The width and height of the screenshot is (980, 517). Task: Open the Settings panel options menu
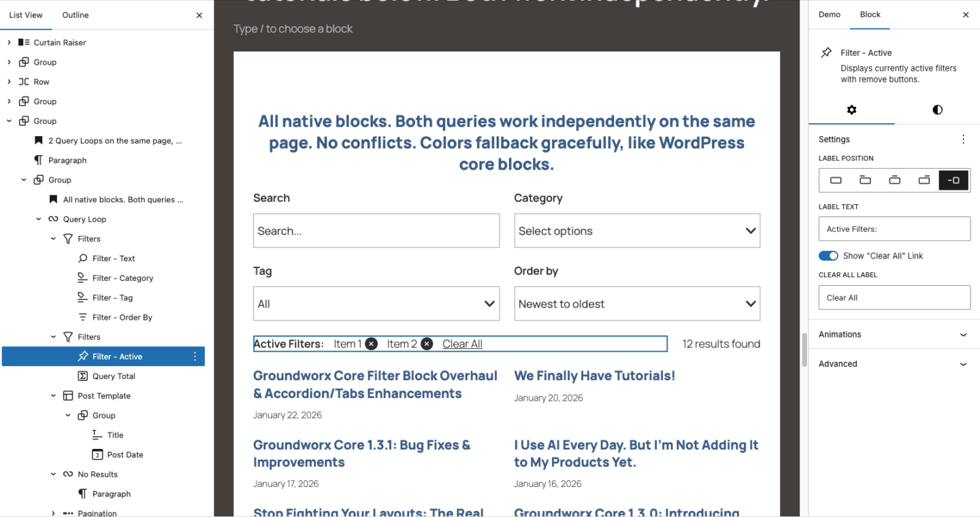[964, 139]
